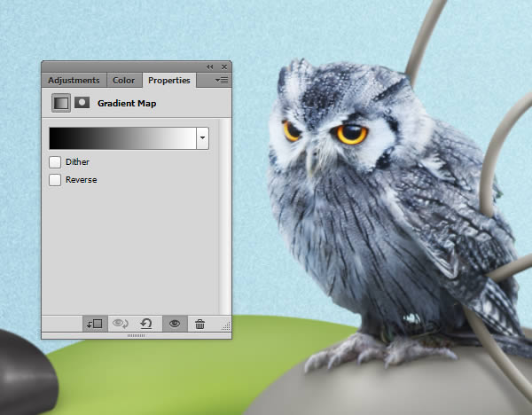Screen dimensions: 532x415
Task: Collapse panel with the double arrows
Action: click(x=209, y=67)
